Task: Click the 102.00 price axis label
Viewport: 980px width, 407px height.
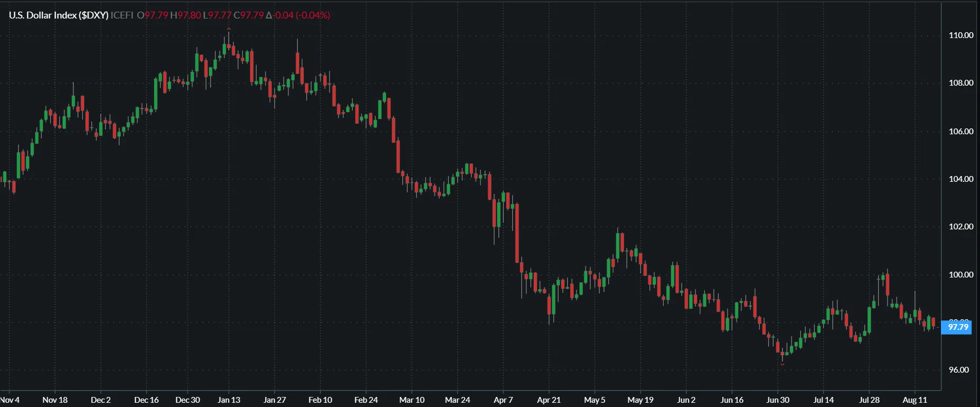Action: [961, 227]
